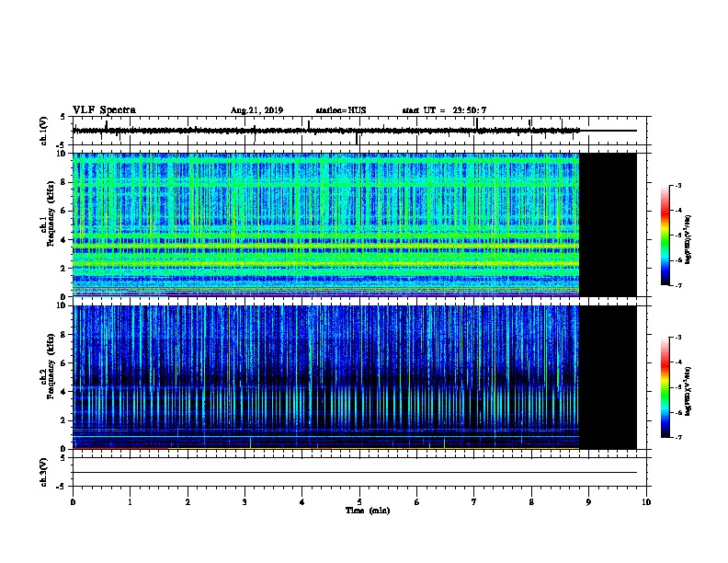Click the ch.1 spectrogram panel

tap(355, 224)
